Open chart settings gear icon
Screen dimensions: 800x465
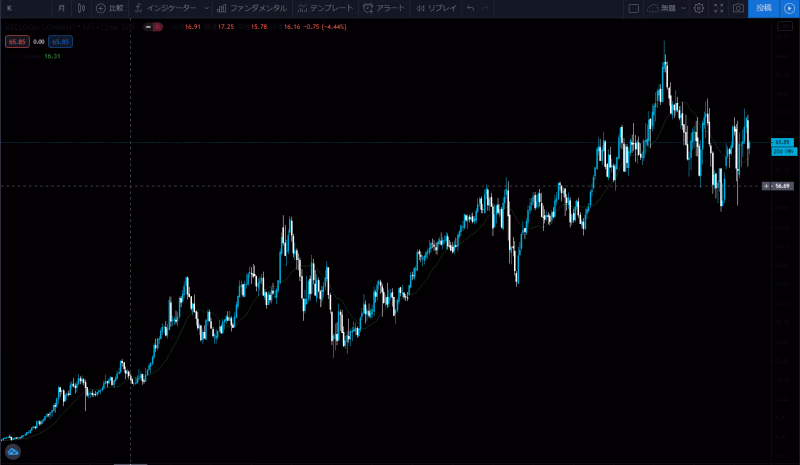(698, 8)
